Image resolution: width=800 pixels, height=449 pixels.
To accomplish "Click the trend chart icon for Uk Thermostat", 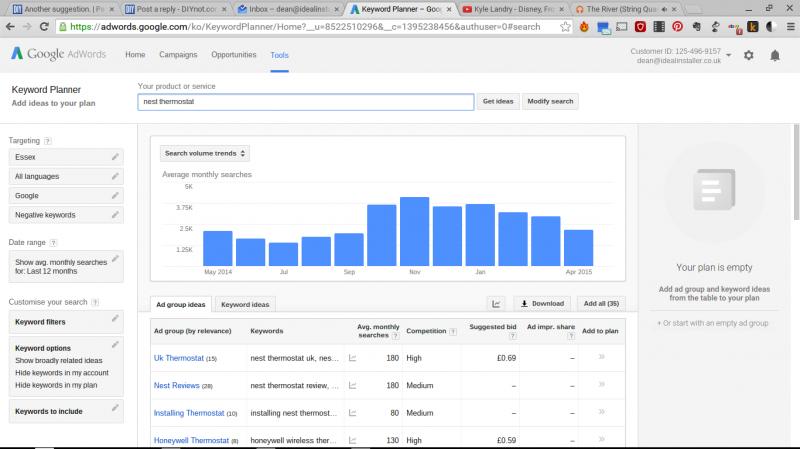I will point(352,357).
